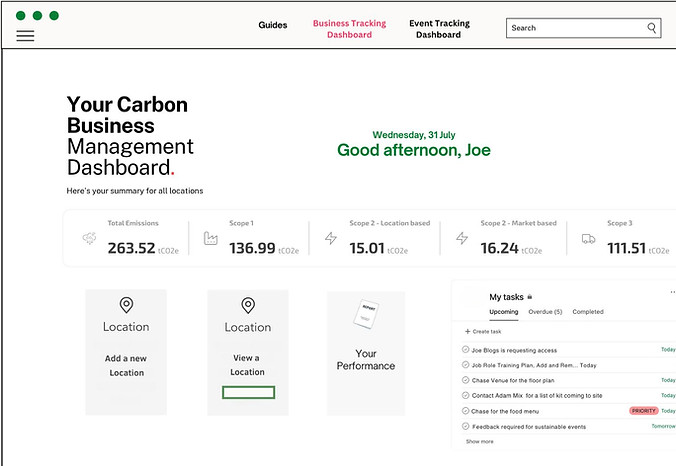Mark 'Chase for the food menu' task complete
Viewport: 676px width, 466px height.
[465, 411]
